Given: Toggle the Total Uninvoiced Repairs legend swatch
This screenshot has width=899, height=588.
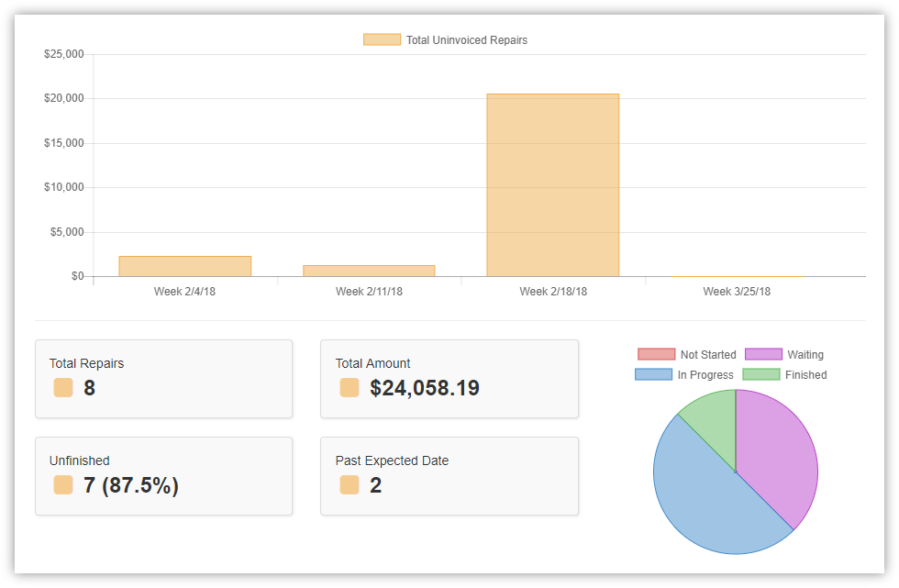Looking at the screenshot, I should (382, 39).
